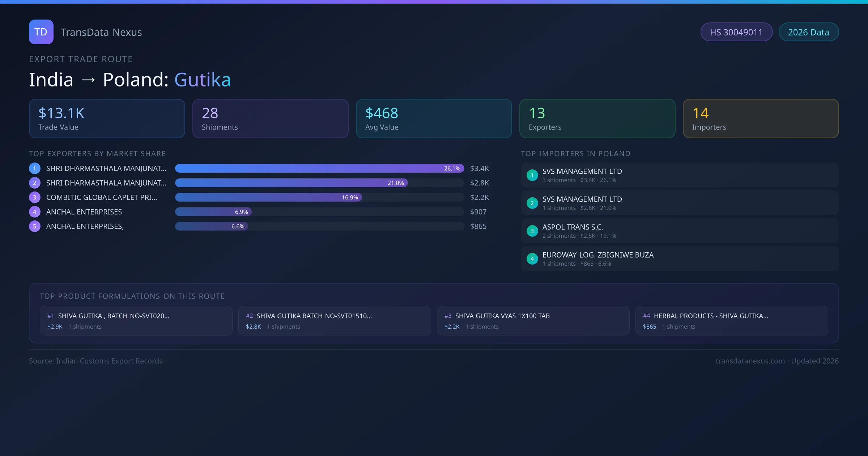Screen dimensions: 868x456
Task: Click the 16.9% Combitic share bar
Action: click(268, 197)
